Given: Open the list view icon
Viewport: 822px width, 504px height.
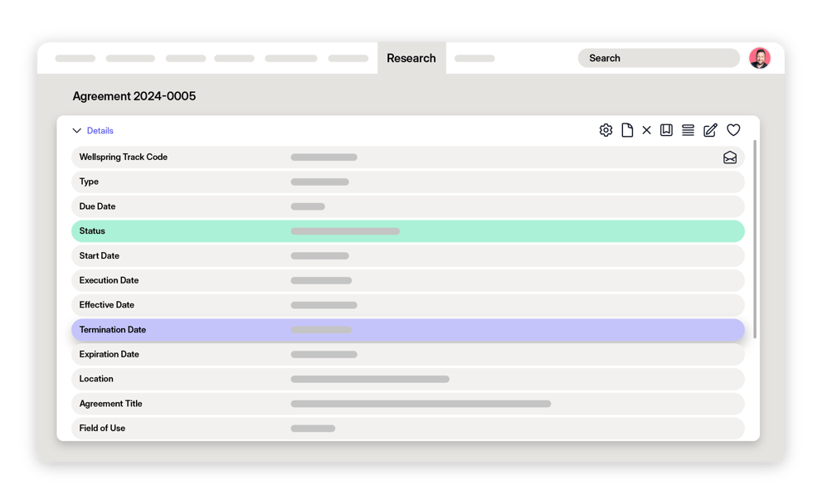Looking at the screenshot, I should pyautogui.click(x=688, y=130).
